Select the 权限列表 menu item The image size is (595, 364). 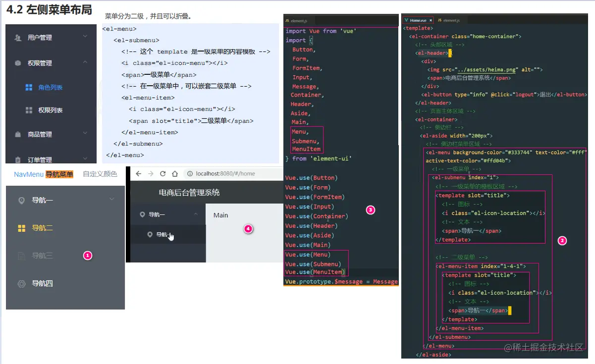tap(51, 110)
